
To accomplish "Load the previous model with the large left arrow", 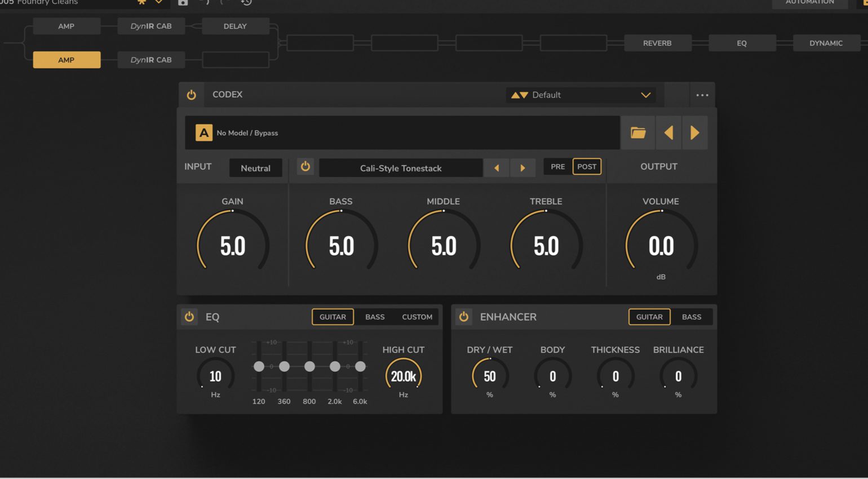I will click(x=669, y=133).
